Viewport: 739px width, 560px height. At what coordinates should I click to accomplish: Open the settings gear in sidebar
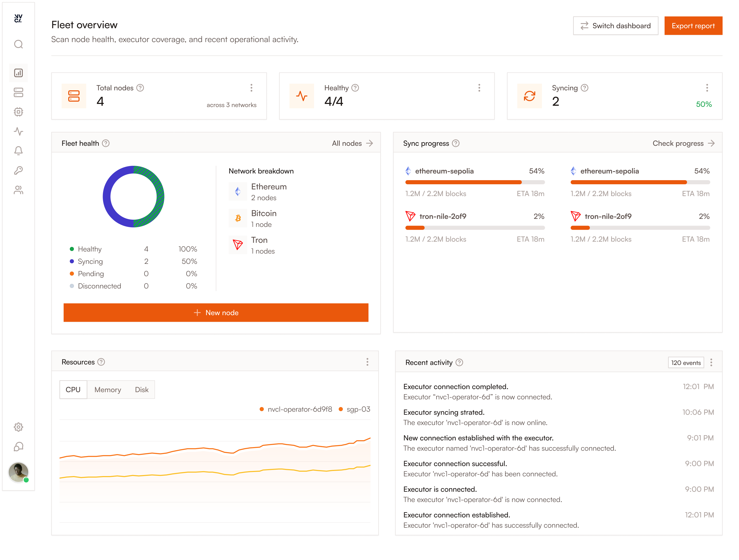[18, 427]
